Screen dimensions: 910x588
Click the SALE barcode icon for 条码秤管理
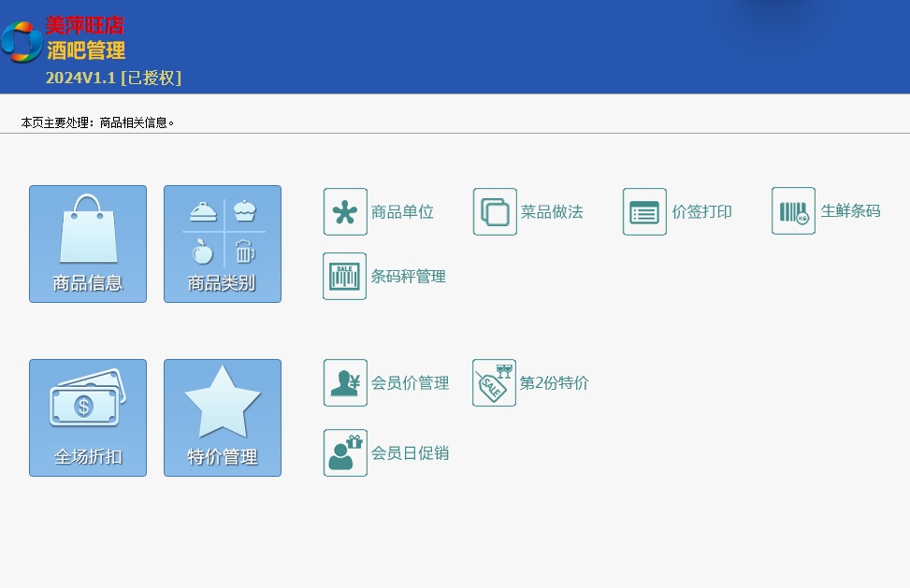(x=345, y=277)
